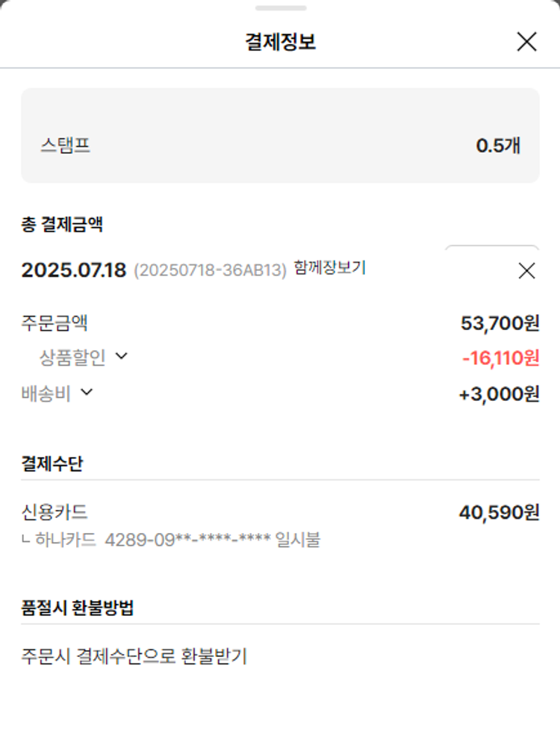This screenshot has width=560, height=745.
Task: Click the order date 2025.07.18
Action: pyautogui.click(x=74, y=270)
